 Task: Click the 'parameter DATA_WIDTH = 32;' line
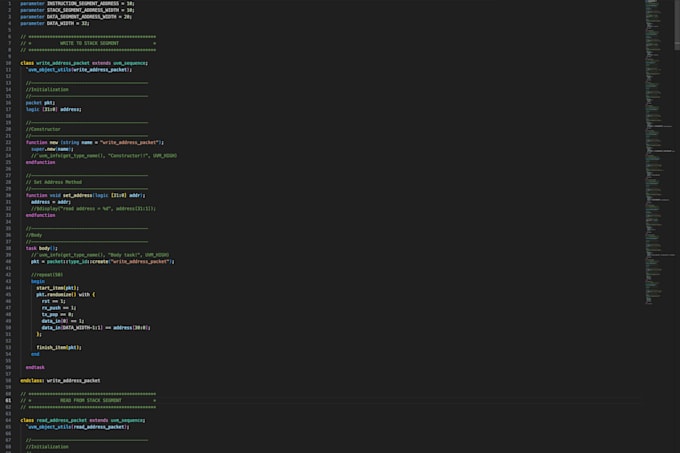point(55,23)
